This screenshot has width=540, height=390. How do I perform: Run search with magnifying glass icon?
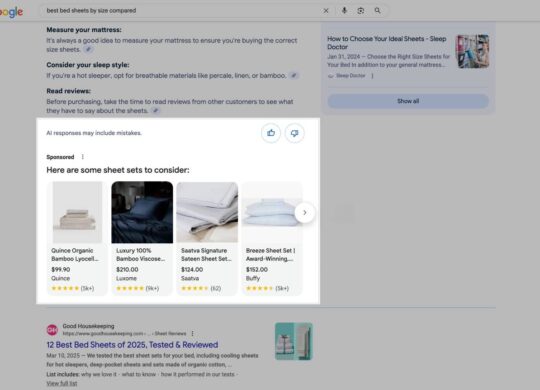click(377, 11)
